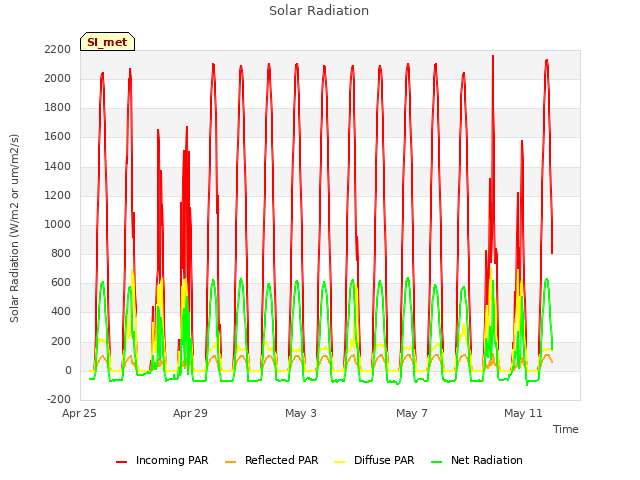Toggle the Diffuse PAR legend entry
Image resolution: width=640 pixels, height=480 pixels.
click(x=374, y=460)
